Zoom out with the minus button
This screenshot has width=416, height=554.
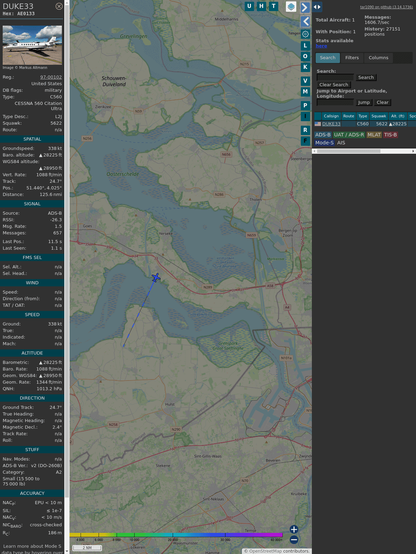coord(294,540)
